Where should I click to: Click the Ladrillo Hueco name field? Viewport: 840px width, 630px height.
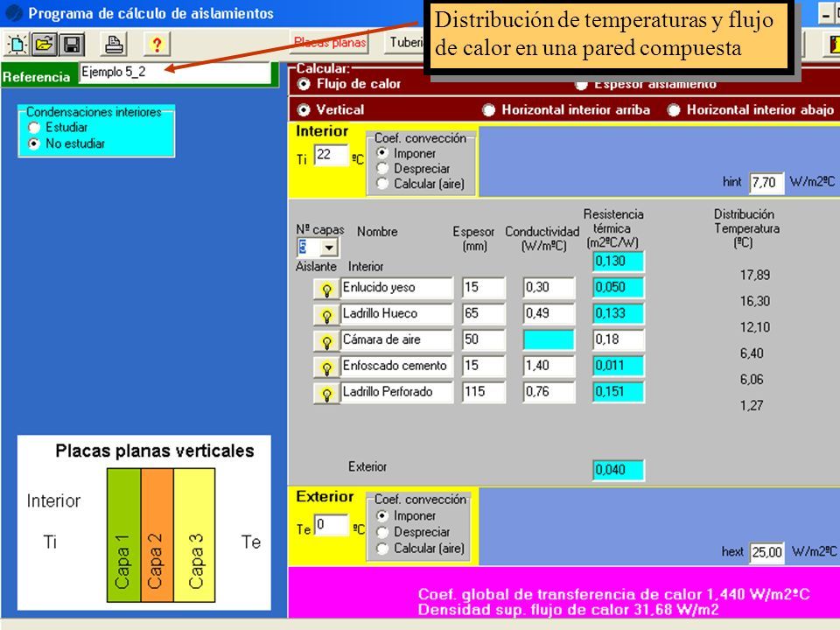[x=396, y=314]
